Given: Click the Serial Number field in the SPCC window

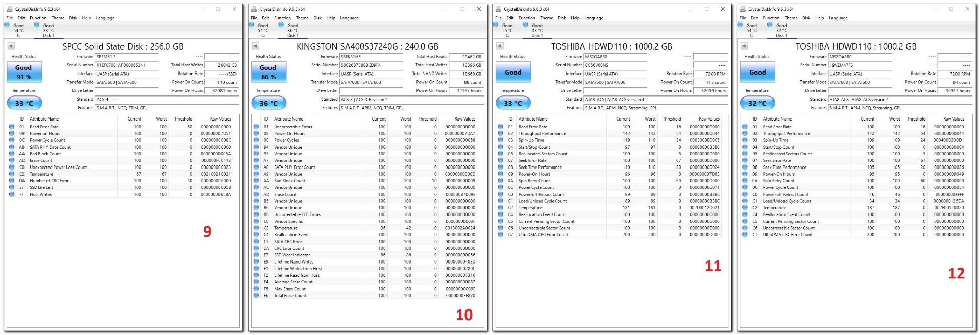Looking at the screenshot, I should tap(127, 65).
